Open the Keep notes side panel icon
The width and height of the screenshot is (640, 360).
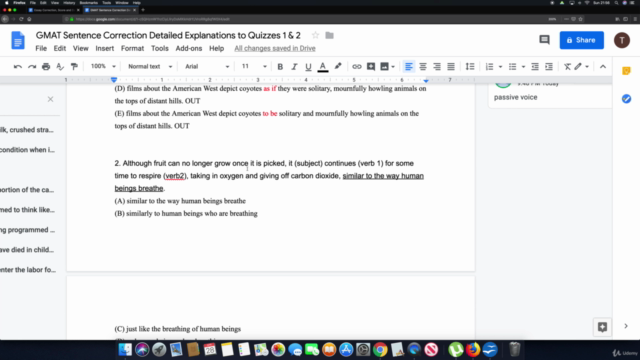pyautogui.click(x=626, y=71)
